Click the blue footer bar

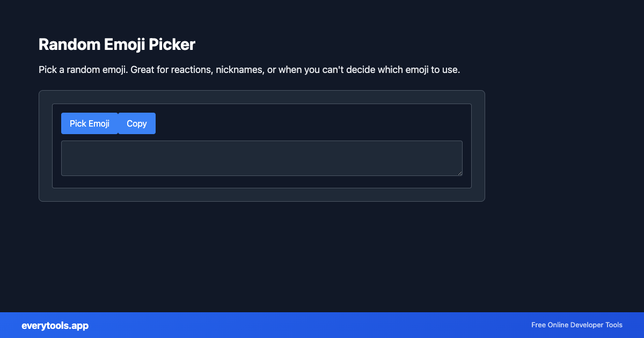coord(322,325)
